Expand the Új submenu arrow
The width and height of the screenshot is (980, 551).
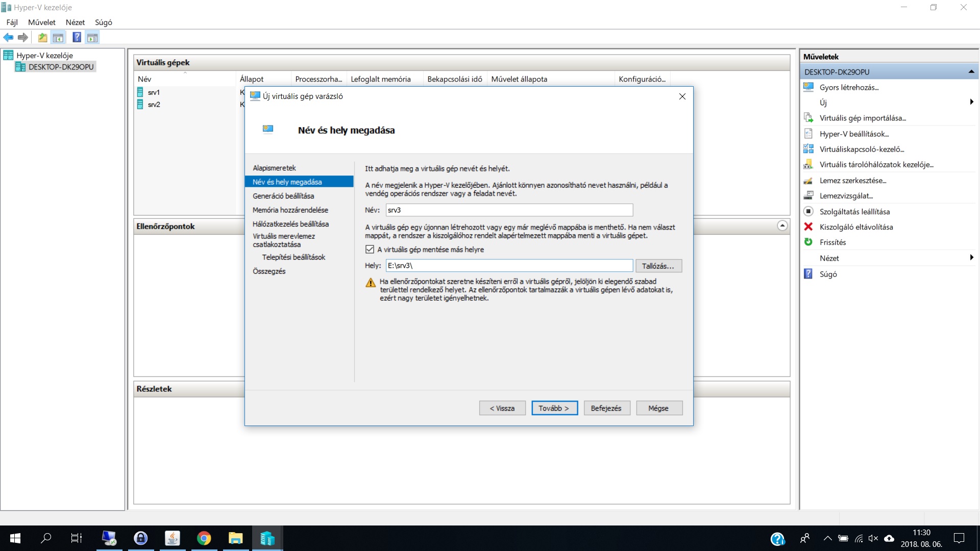971,102
